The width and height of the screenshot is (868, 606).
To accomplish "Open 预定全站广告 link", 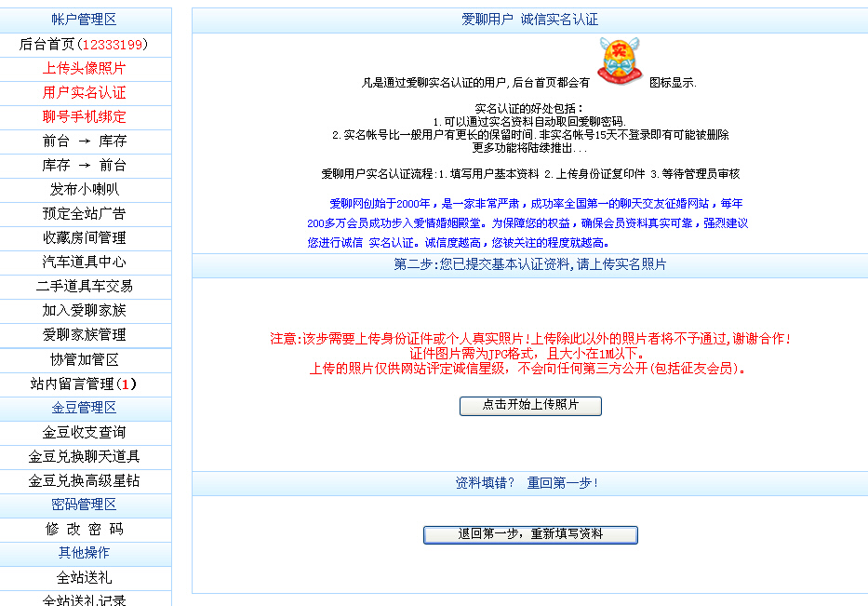I will coord(84,214).
